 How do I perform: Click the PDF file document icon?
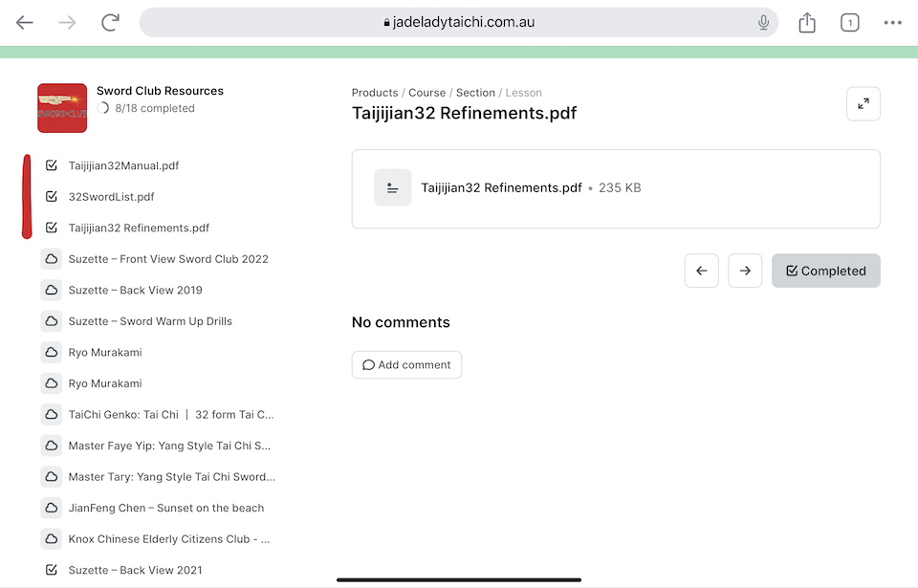[x=392, y=188]
